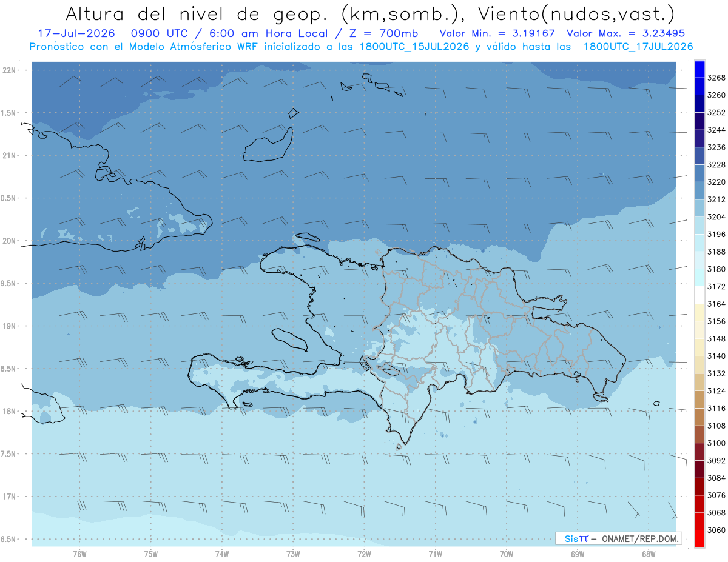Click the 22N latitude label
Viewport: 728px width, 562px height.
click(x=9, y=70)
